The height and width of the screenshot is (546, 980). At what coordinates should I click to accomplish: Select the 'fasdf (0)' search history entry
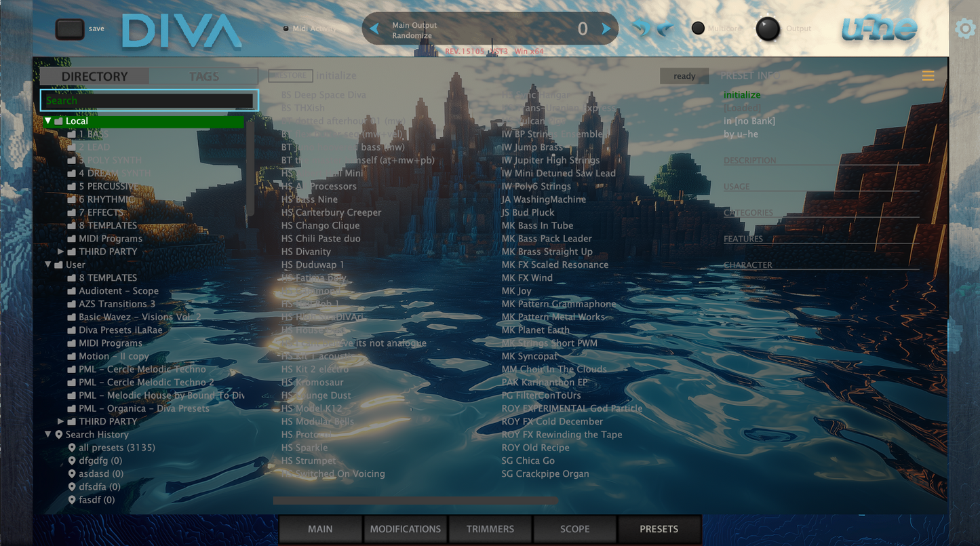click(92, 500)
